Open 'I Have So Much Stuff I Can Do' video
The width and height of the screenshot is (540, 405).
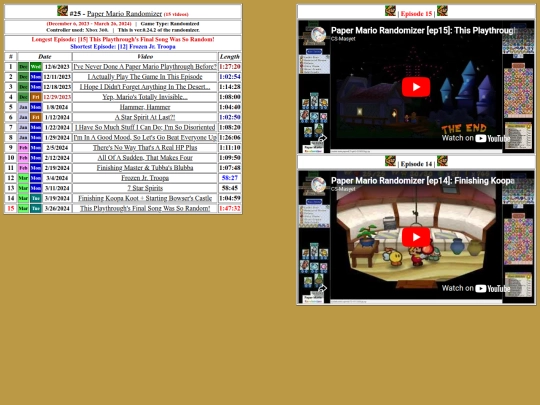[145, 127]
